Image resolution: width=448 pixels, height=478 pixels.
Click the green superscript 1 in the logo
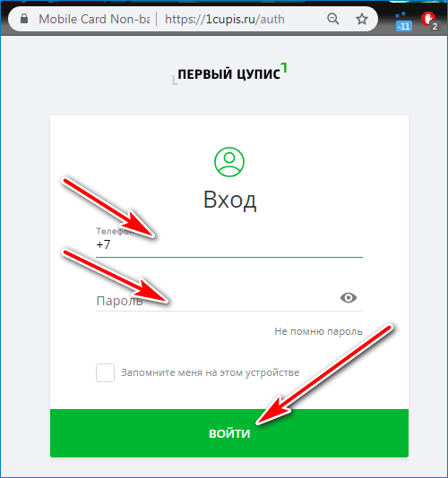(x=284, y=67)
